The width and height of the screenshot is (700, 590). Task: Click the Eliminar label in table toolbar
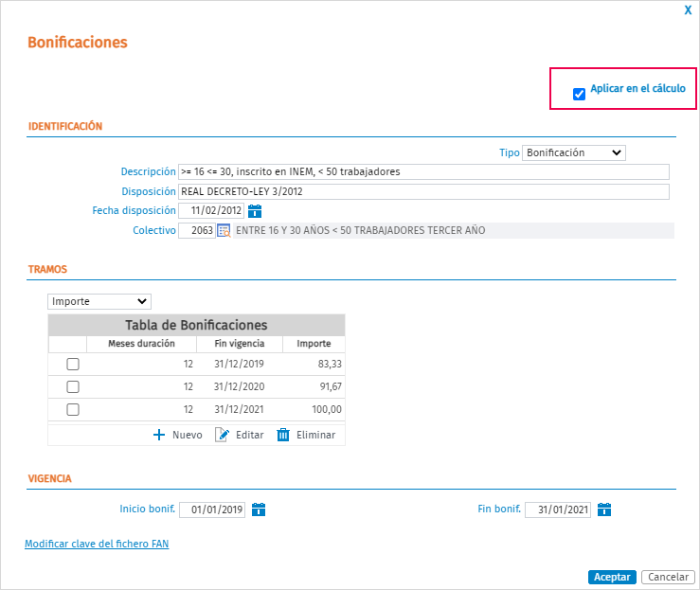(315, 435)
